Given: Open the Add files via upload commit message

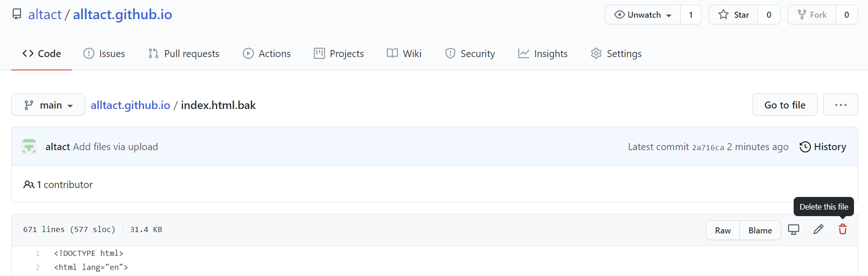Looking at the screenshot, I should 116,146.
